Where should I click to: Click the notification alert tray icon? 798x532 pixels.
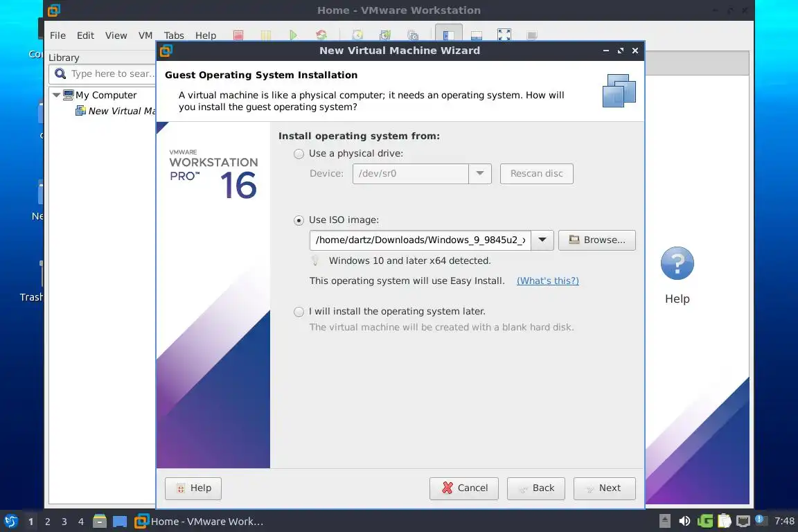pyautogui.click(x=759, y=520)
